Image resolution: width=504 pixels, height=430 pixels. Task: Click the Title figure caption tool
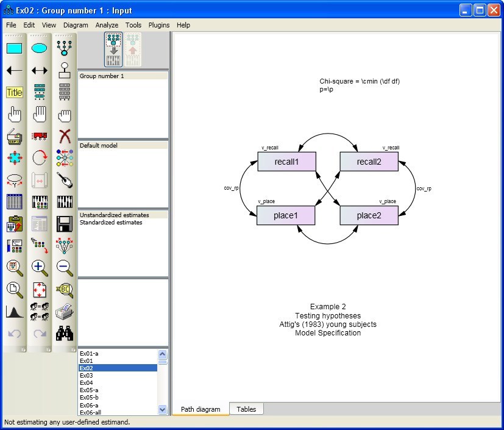14,93
